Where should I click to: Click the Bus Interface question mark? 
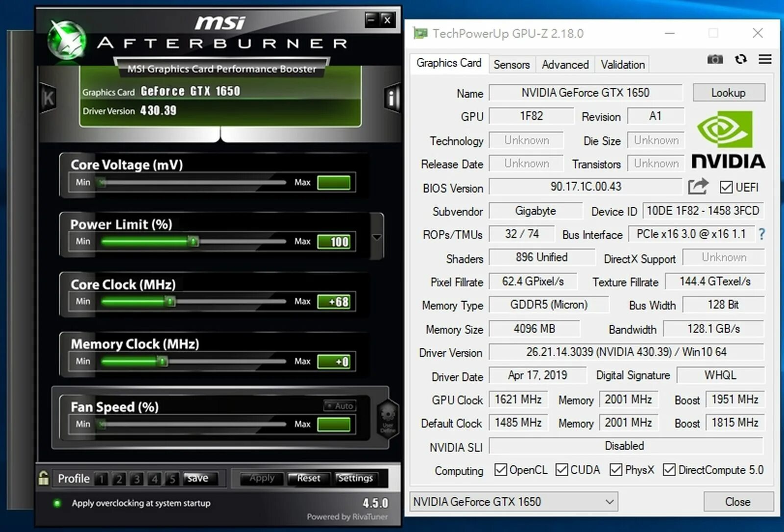pyautogui.click(x=761, y=234)
